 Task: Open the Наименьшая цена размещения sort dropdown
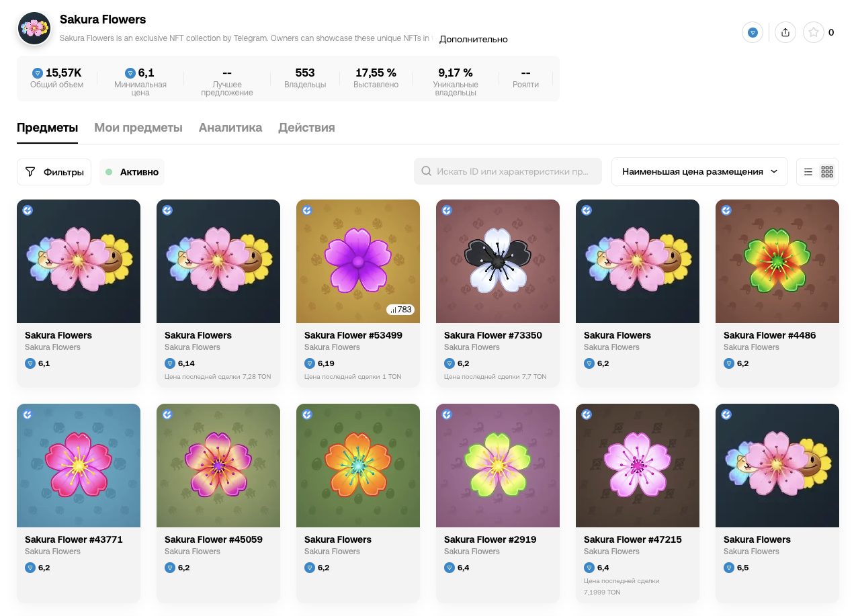click(x=699, y=172)
